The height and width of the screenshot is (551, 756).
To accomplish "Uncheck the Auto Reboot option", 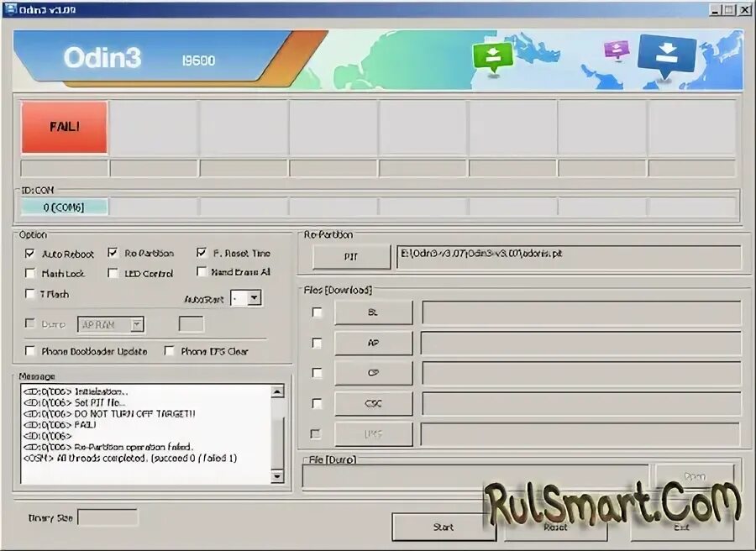I will [x=29, y=252].
